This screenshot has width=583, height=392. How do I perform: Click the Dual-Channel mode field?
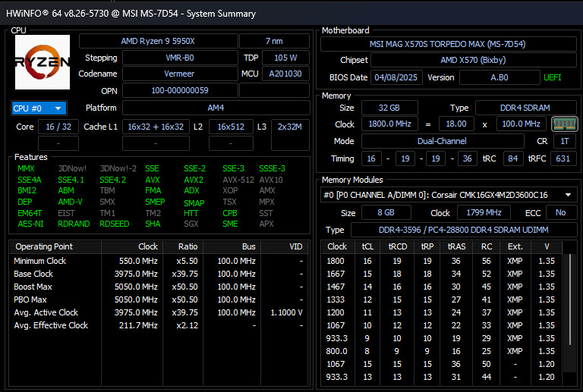[x=443, y=142]
